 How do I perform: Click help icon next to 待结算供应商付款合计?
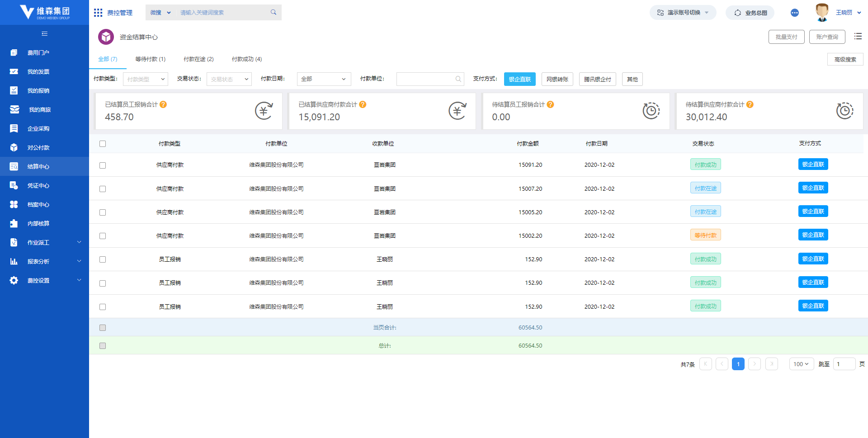[x=750, y=104]
